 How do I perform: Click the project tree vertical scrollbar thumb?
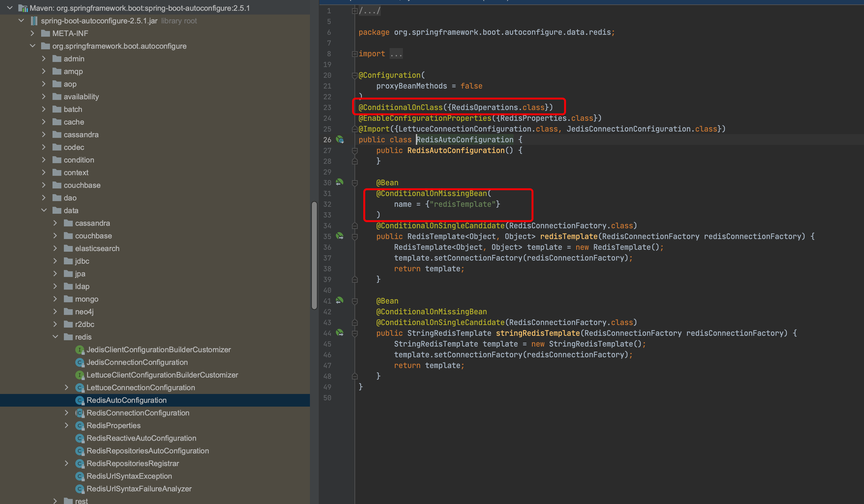(x=314, y=255)
